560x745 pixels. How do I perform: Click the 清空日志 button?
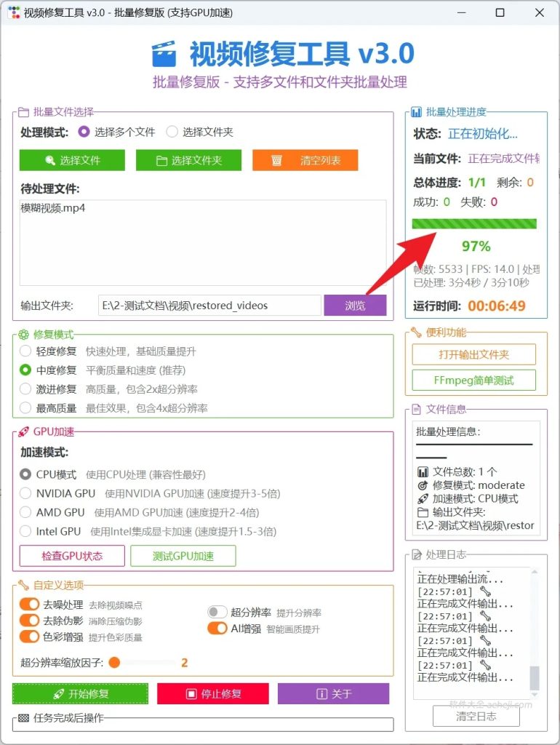coord(476,716)
